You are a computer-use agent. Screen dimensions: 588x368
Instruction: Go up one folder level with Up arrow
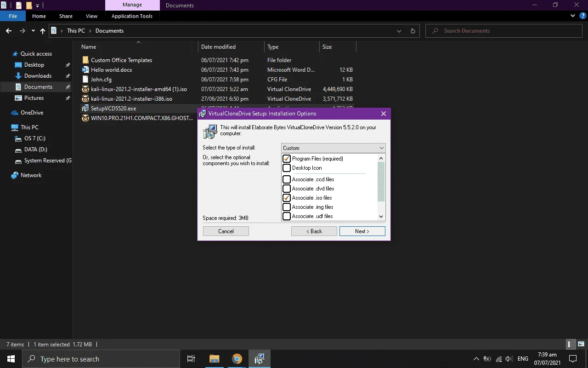tap(43, 31)
